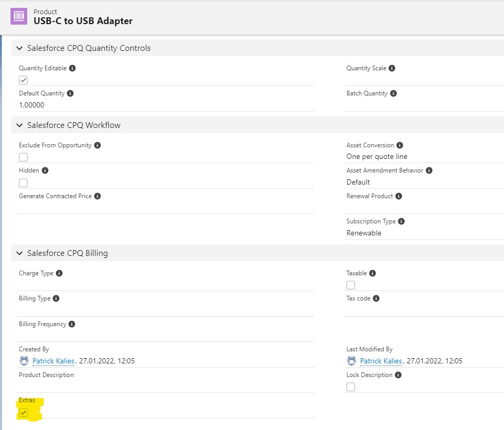
Task: Click info icon next to Quantity Editable
Action: (x=72, y=68)
